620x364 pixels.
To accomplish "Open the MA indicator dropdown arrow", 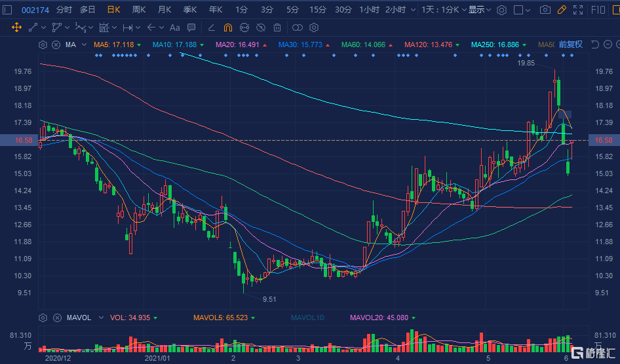I will [x=83, y=45].
